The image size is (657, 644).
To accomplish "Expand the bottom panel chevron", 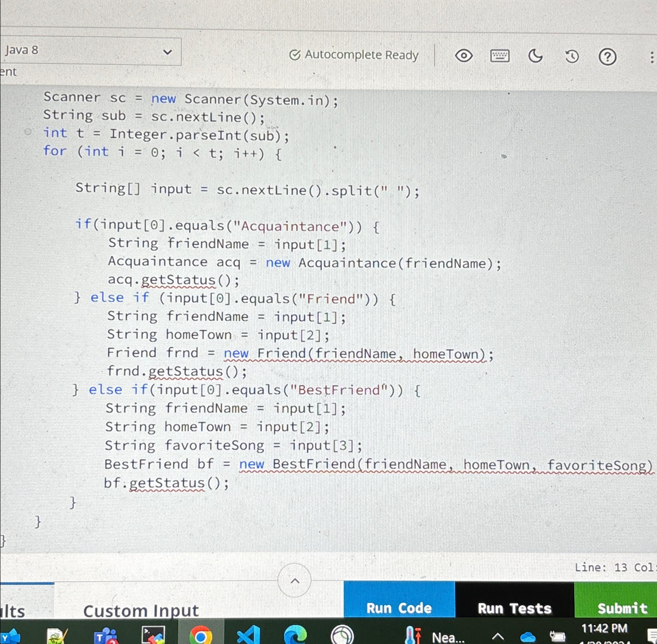I will 295,581.
